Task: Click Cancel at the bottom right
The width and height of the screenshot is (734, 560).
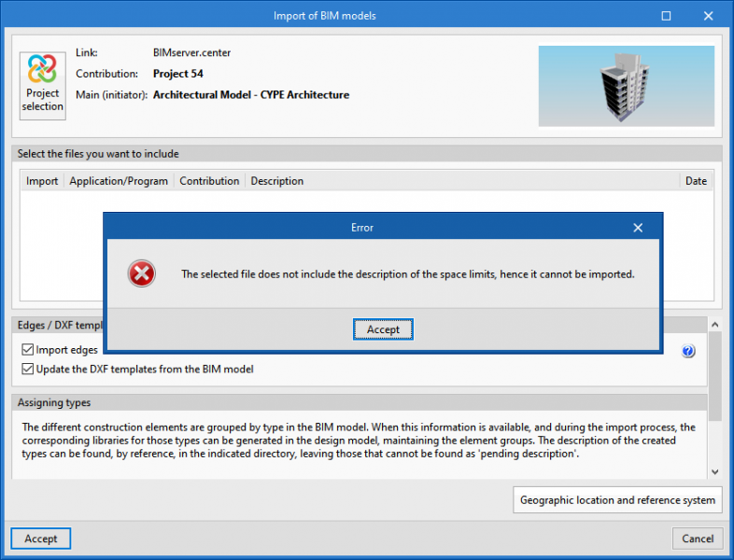Action: [x=698, y=539]
